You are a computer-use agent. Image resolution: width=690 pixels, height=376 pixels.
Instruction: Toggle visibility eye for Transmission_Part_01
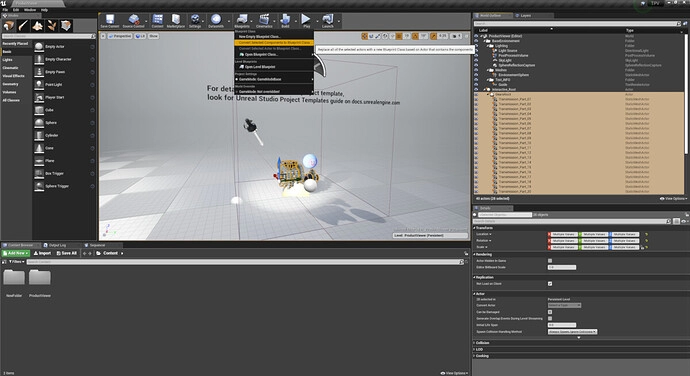click(x=476, y=99)
